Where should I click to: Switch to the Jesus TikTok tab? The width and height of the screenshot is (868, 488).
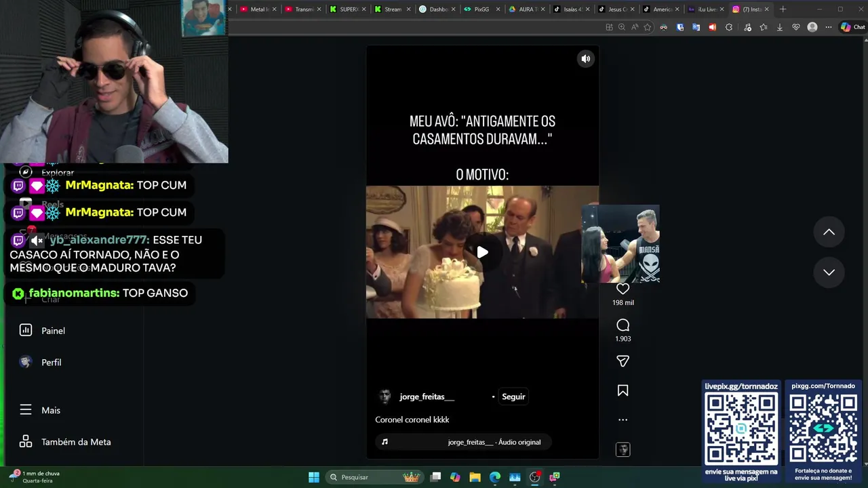tap(616, 9)
